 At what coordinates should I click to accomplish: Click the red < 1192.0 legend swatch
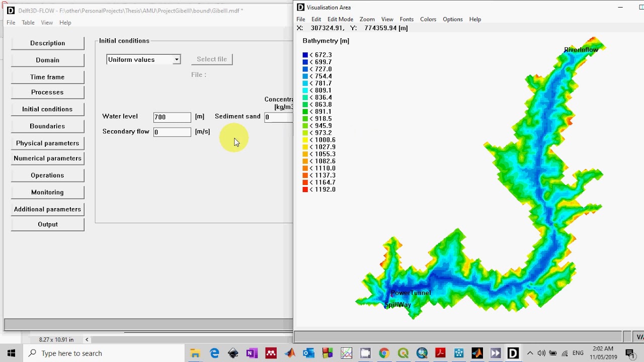[305, 190]
